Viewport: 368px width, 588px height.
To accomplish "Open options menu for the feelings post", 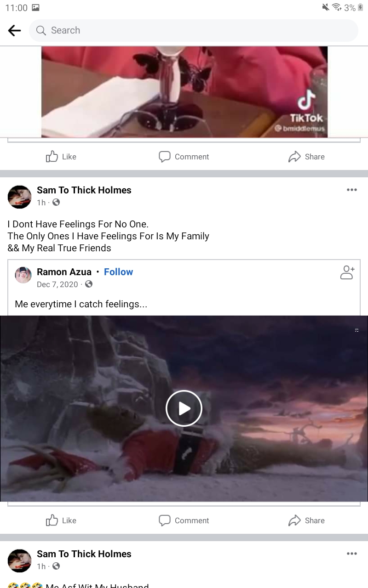I will 352,190.
